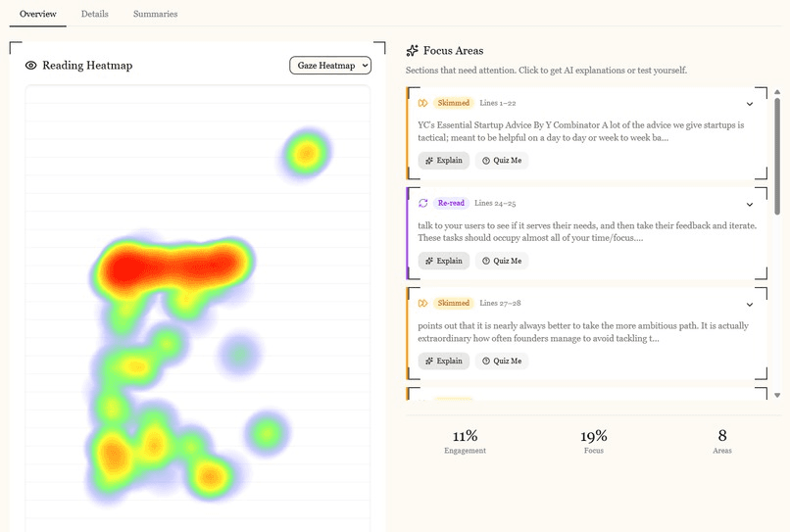Click Explain for the Lines 1–22 section
This screenshot has width=790, height=532.
[443, 161]
